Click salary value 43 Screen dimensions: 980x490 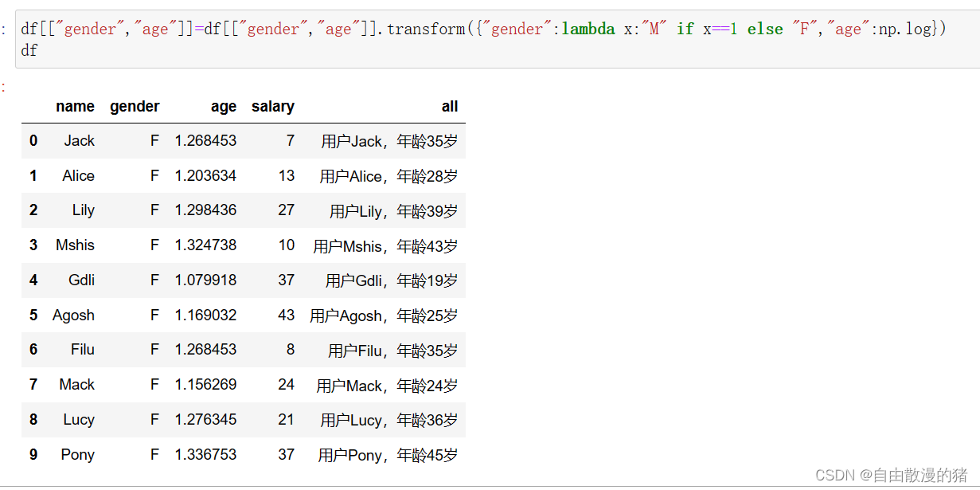(x=287, y=316)
